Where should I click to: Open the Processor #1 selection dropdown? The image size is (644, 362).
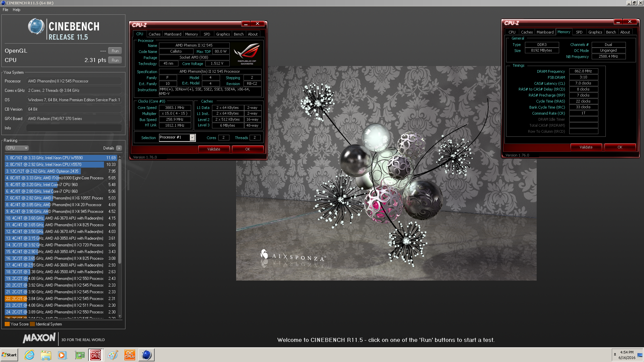pyautogui.click(x=192, y=137)
